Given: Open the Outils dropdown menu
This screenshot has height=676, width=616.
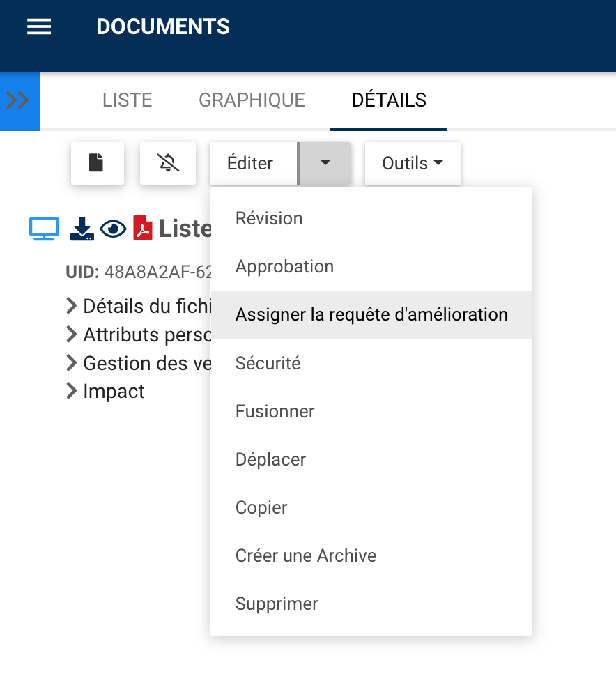Looking at the screenshot, I should coord(413,164).
